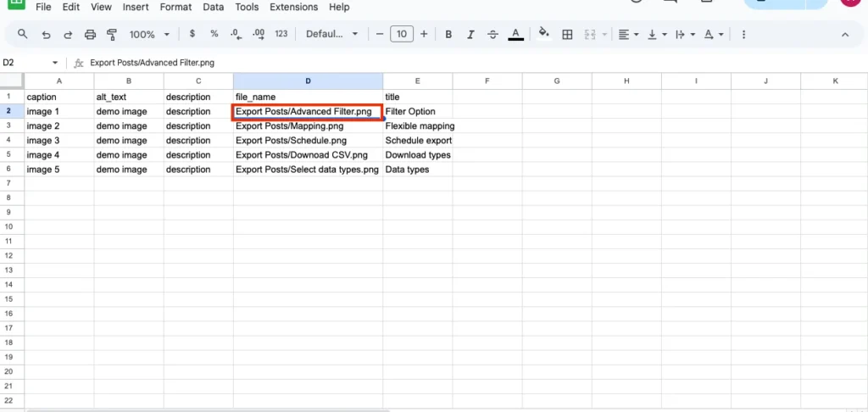The height and width of the screenshot is (412, 868).
Task: Select the paint format roller icon
Action: [x=112, y=35]
